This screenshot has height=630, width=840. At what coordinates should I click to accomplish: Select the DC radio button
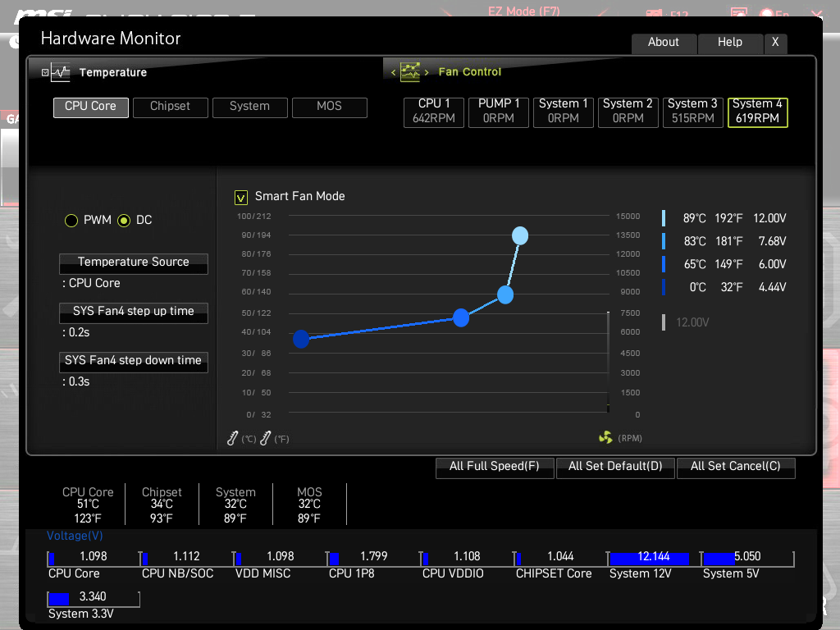(124, 220)
